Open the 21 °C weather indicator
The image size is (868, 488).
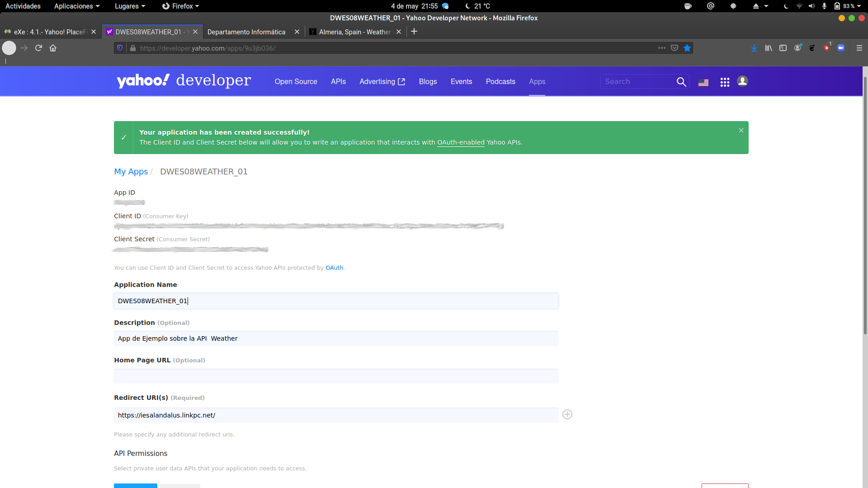(x=478, y=6)
